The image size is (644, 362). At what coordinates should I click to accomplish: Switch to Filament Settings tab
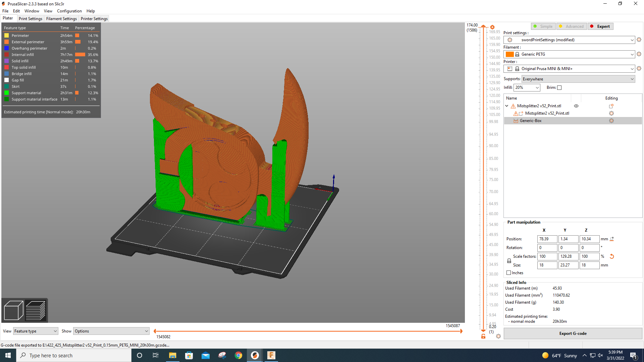pos(61,19)
